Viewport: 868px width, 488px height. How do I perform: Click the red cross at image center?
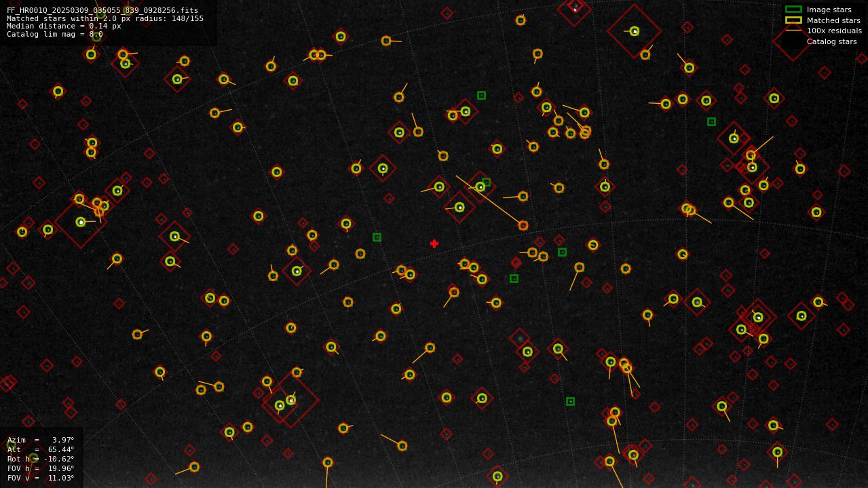tap(434, 244)
